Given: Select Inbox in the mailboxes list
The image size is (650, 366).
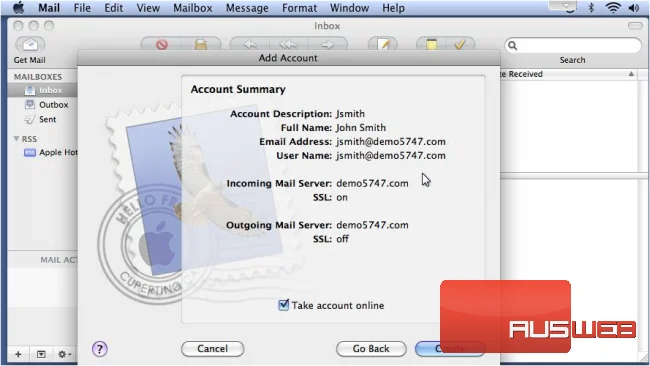Looking at the screenshot, I should pos(51,90).
